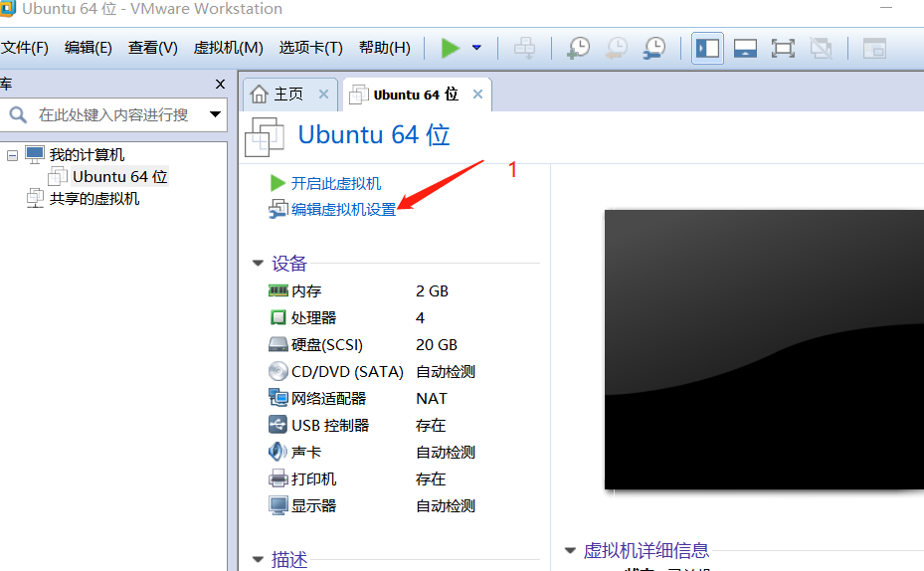The height and width of the screenshot is (571, 924).
Task: Click the green power on toolbar button
Action: (451, 48)
